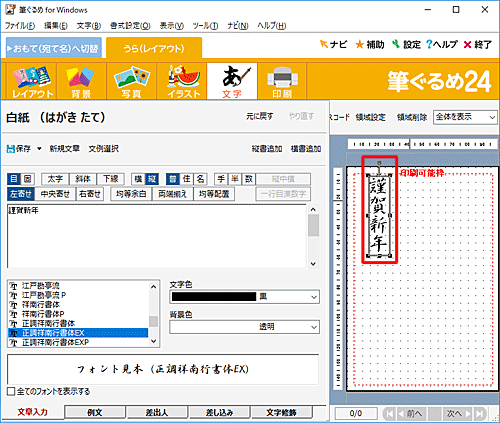Screen dimensions: 500x423
Task: Select 中央寄せ alignment
Action: point(55,194)
